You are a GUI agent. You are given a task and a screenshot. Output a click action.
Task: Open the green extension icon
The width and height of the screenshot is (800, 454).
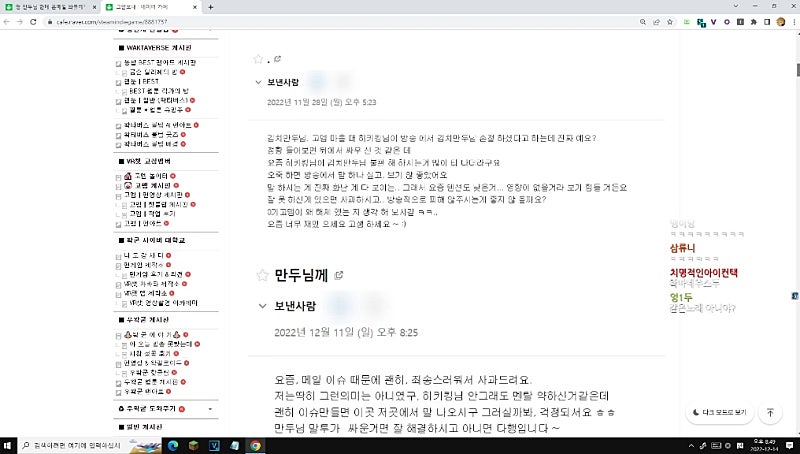pos(687,22)
